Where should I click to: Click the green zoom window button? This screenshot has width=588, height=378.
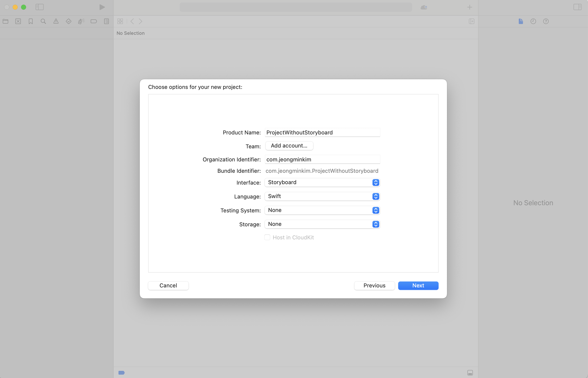(24, 7)
